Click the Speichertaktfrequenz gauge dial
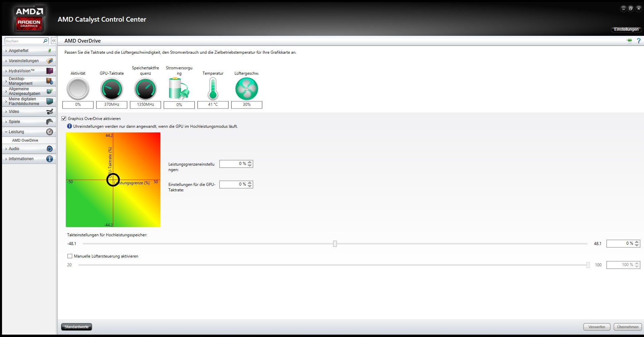 (145, 89)
